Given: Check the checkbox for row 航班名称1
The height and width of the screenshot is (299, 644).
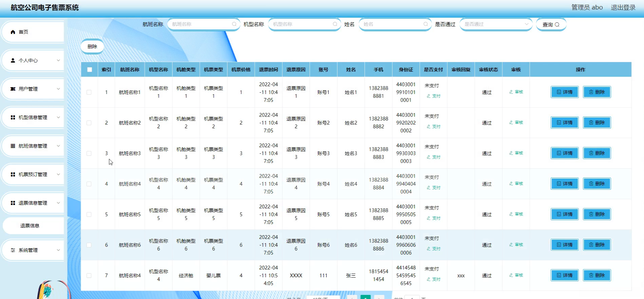Looking at the screenshot, I should click(89, 92).
